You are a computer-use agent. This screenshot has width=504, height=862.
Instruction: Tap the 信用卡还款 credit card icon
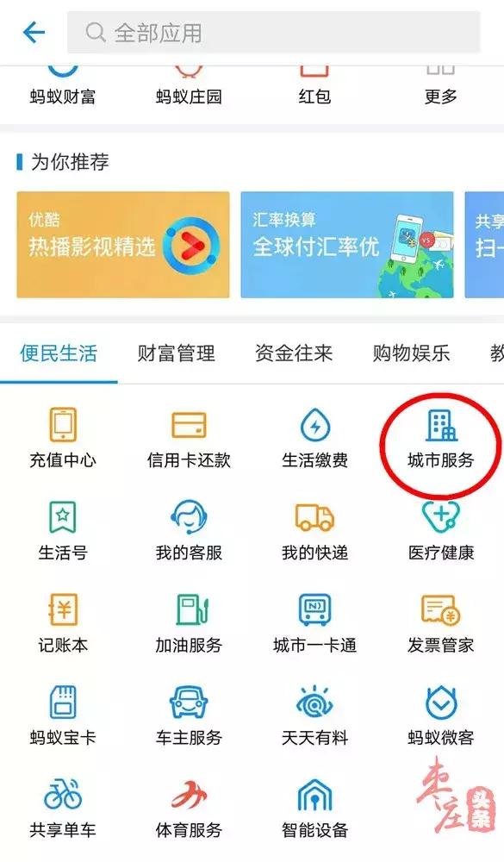[189, 425]
